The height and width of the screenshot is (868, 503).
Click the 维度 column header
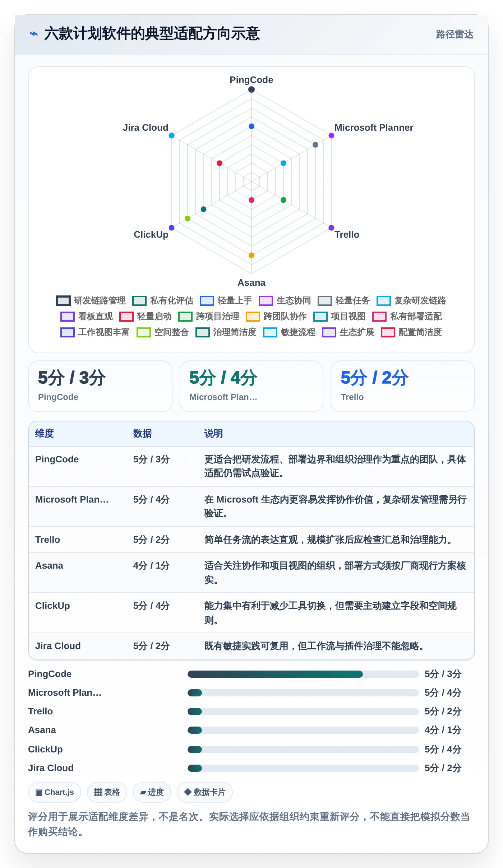[45, 433]
